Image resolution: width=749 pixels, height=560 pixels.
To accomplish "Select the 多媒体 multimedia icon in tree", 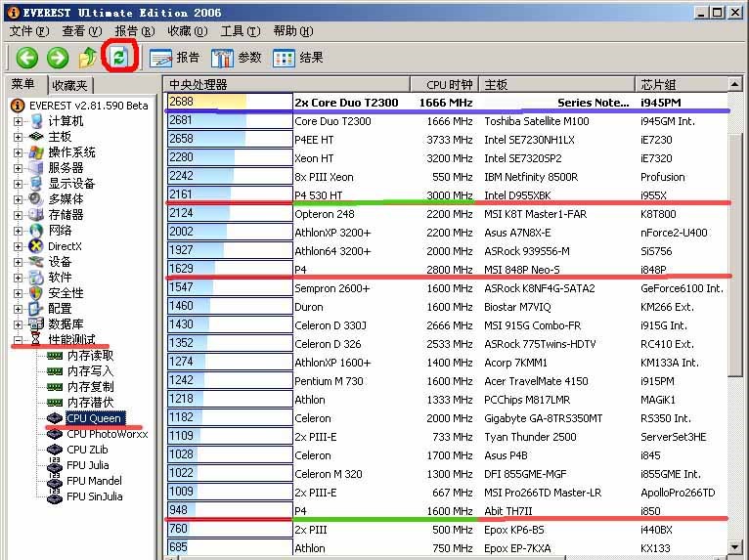I will (x=36, y=199).
